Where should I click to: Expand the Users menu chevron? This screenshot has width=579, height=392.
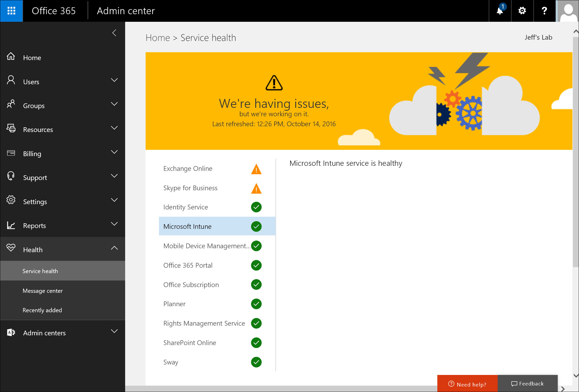coord(114,80)
